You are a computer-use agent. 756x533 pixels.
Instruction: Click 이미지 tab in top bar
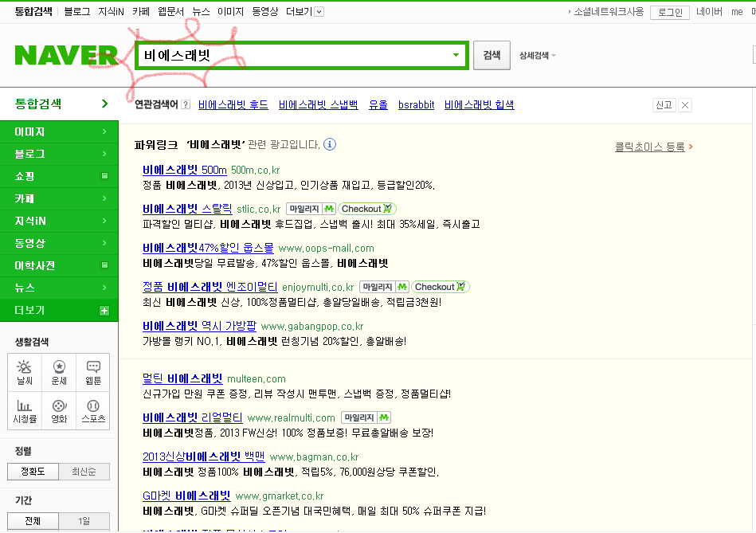click(230, 12)
